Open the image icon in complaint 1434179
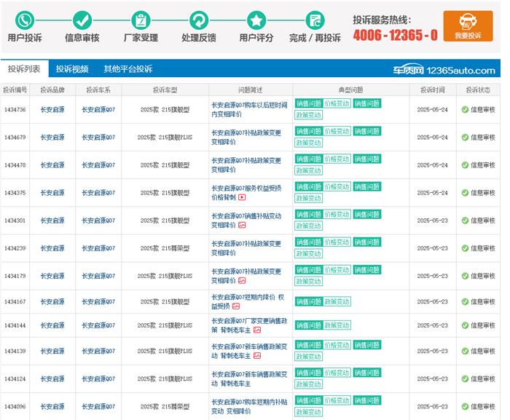Image resolution: width=510 pixels, height=420 pixels. click(x=242, y=280)
